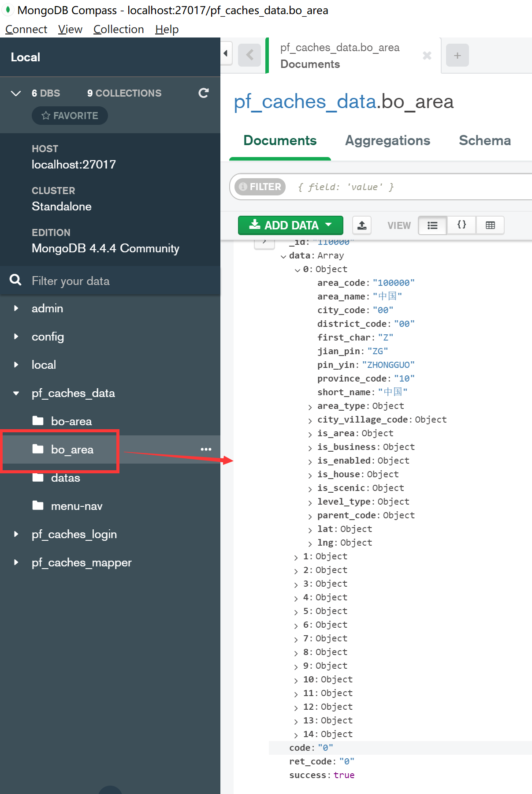Focus the Filter your data search box
Image resolution: width=532 pixels, height=794 pixels.
110,281
